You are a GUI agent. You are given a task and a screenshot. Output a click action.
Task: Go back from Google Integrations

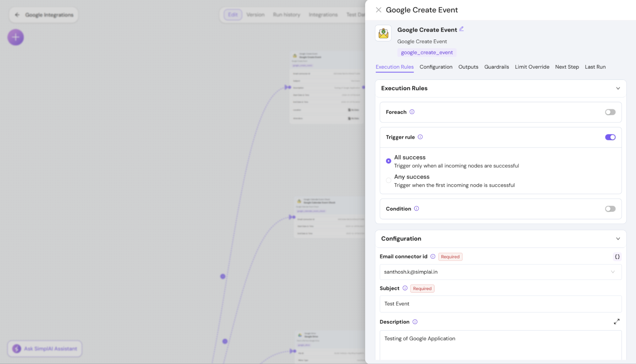[x=17, y=15]
